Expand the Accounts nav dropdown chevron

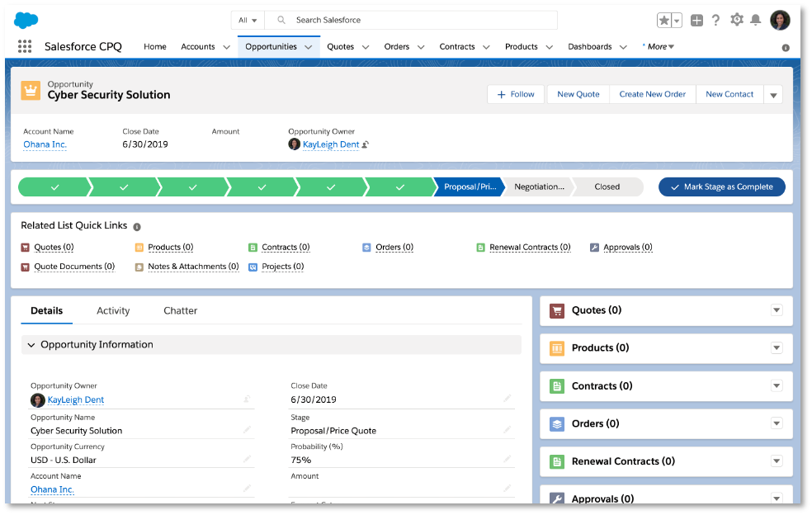point(226,47)
